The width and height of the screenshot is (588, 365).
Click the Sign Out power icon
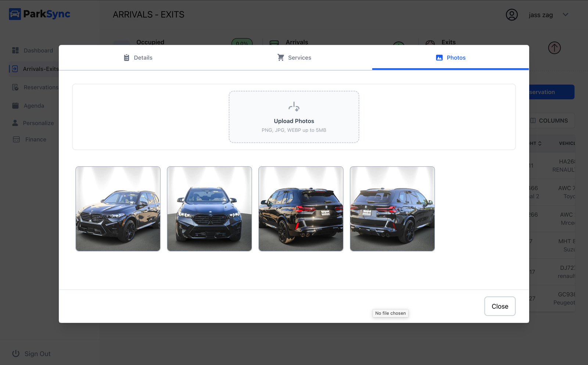point(16,354)
